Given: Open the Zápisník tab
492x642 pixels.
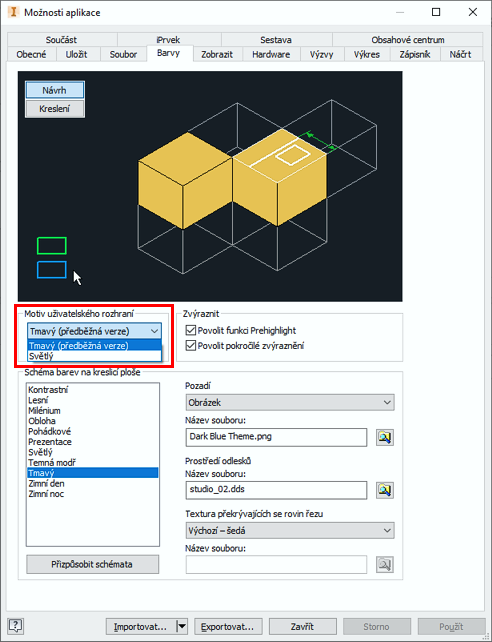Looking at the screenshot, I should point(415,54).
